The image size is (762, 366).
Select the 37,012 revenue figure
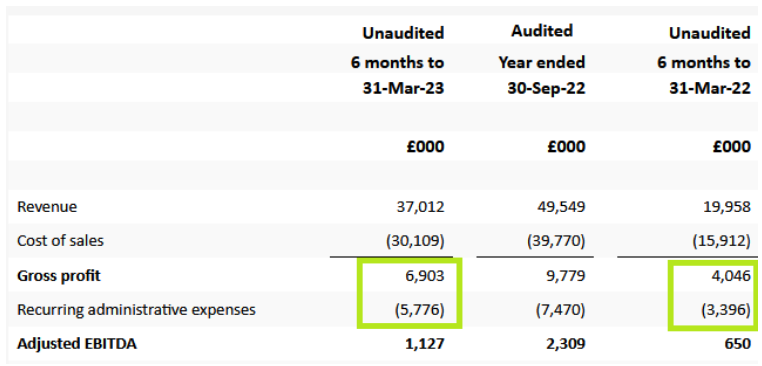click(420, 207)
